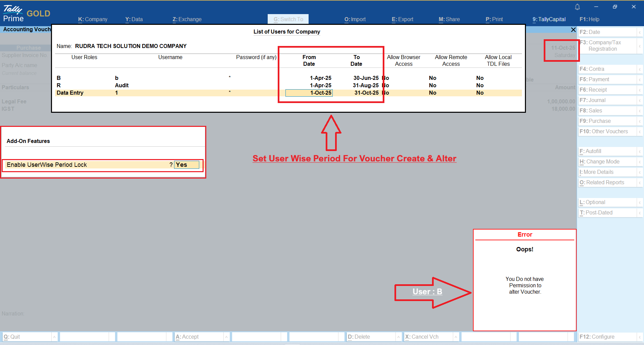Open the K: Company menu
This screenshot has height=345, width=644.
tap(93, 19)
